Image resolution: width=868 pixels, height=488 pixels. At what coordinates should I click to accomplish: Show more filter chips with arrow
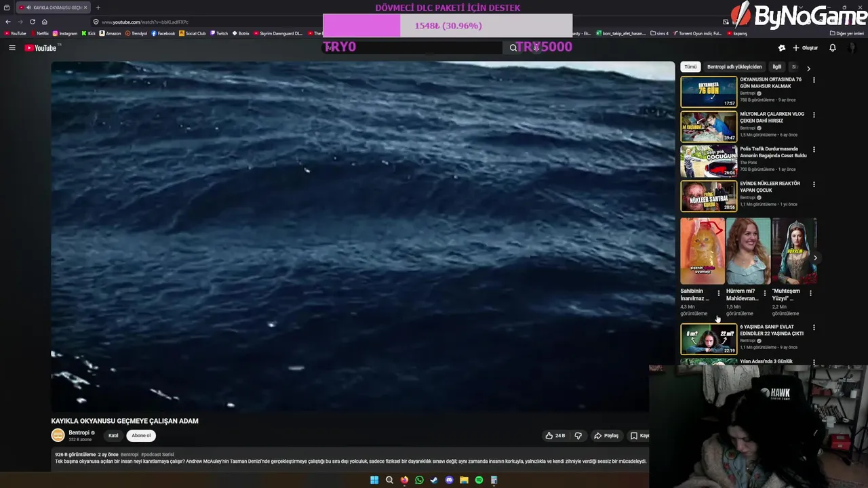tap(808, 68)
